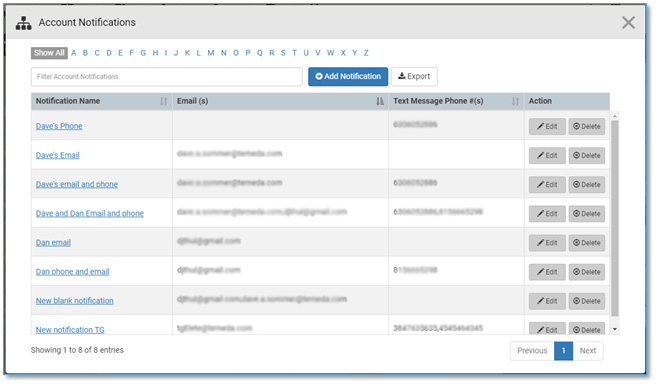Delete Dave and Dan Email and phone
656x384 pixels.
point(587,214)
